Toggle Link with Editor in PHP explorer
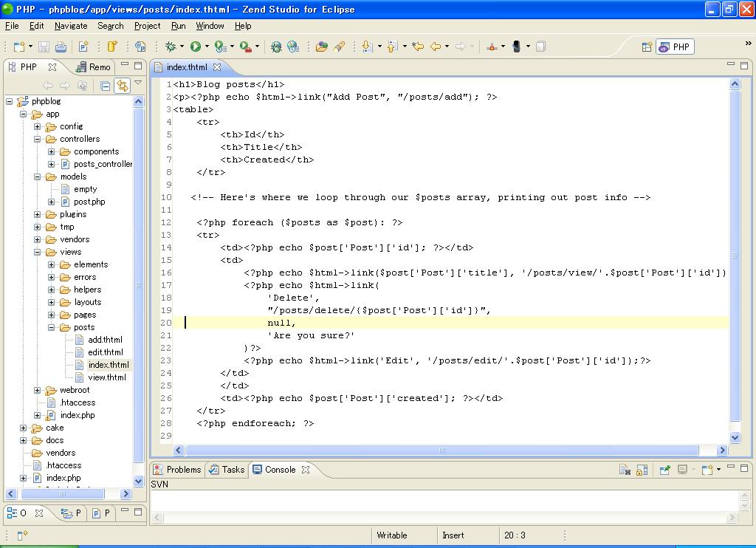Viewport: 756px width, 548px height. [122, 86]
